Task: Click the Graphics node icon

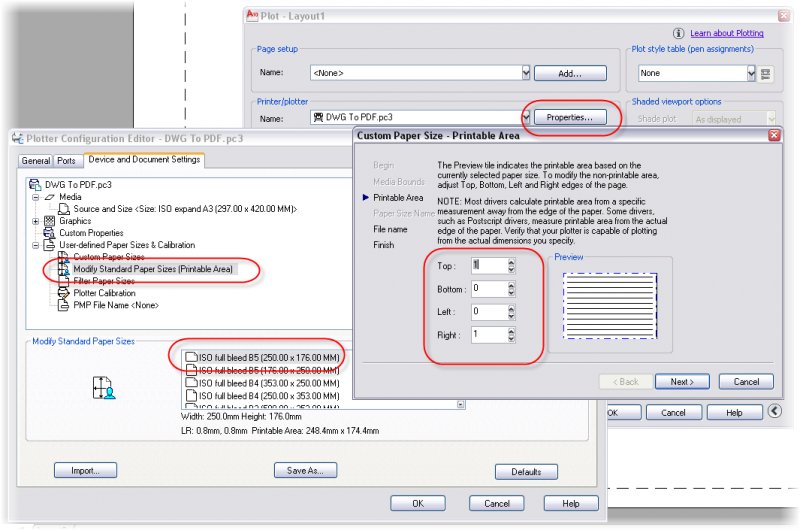Action: 49,221
